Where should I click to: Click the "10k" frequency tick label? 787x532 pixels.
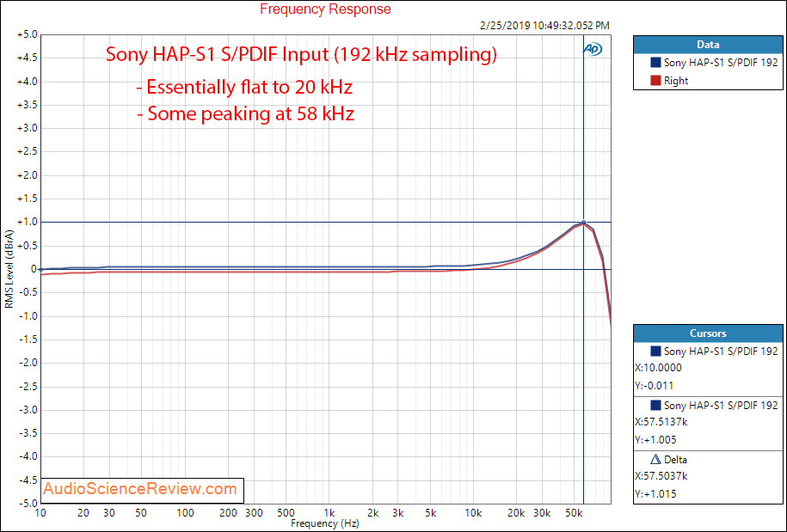coord(473,513)
